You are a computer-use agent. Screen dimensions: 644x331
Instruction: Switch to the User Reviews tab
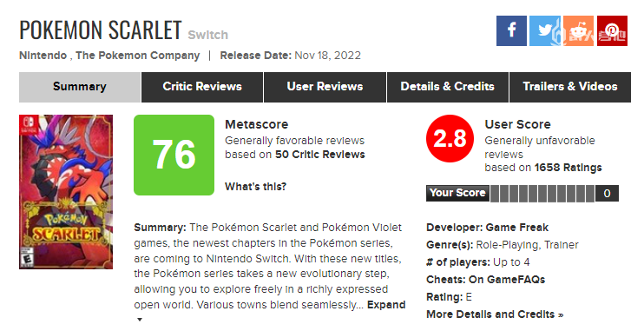click(325, 87)
